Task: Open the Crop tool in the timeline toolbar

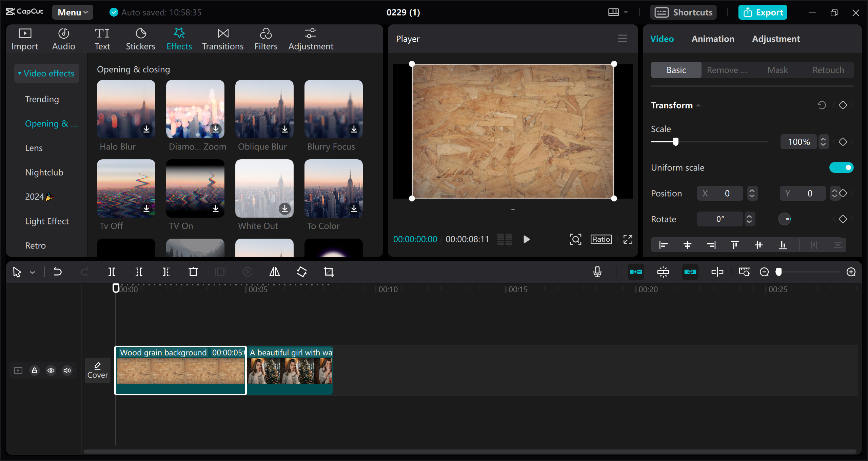Action: click(329, 272)
